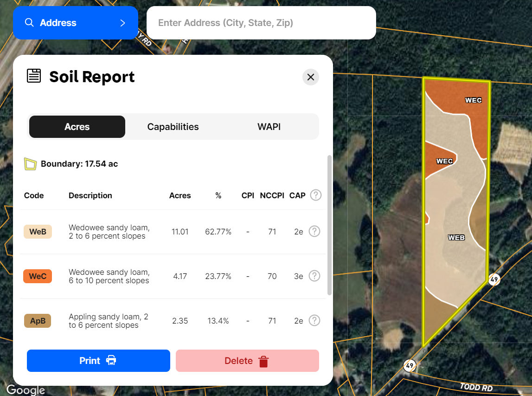
Task: Click the WeC orange soil code swatch
Action: 38,276
